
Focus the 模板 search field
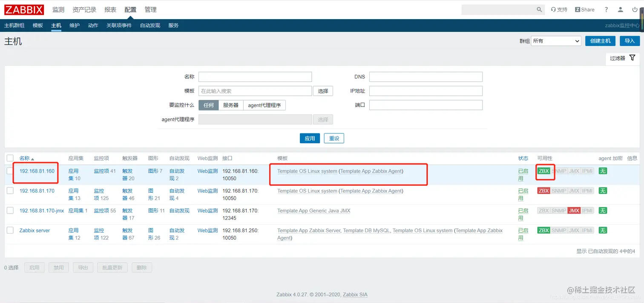pos(255,91)
